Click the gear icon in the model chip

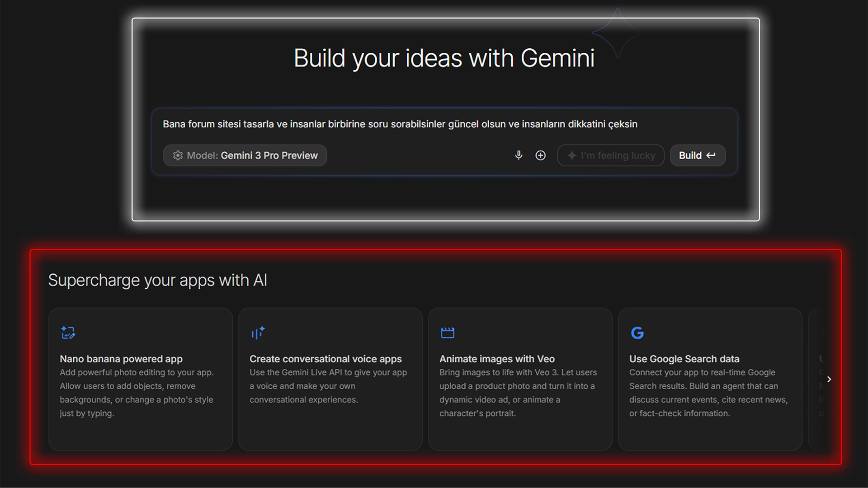pyautogui.click(x=178, y=155)
